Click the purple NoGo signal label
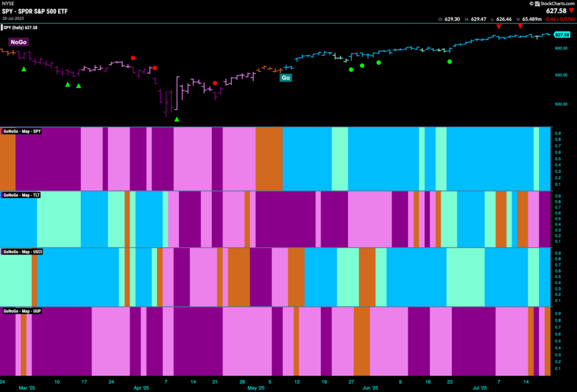577x392 pixels. tap(19, 42)
